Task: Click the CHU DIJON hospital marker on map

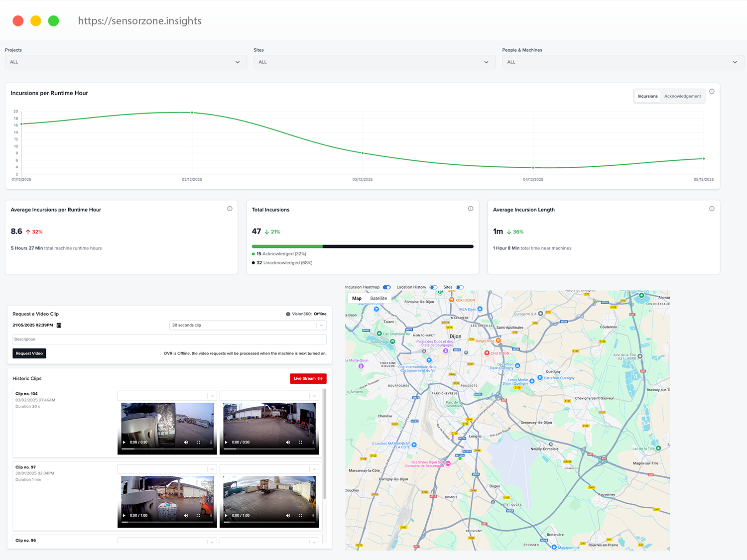Action: [487, 353]
